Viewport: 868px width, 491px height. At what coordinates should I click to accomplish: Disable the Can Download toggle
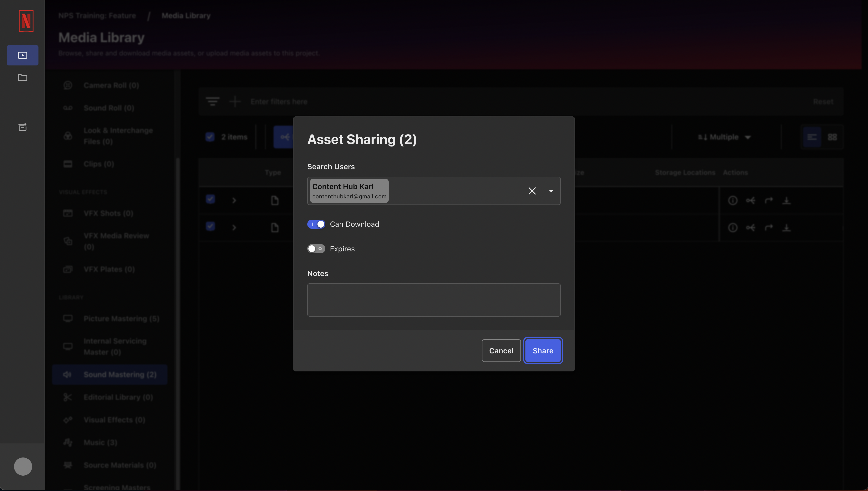tap(316, 224)
